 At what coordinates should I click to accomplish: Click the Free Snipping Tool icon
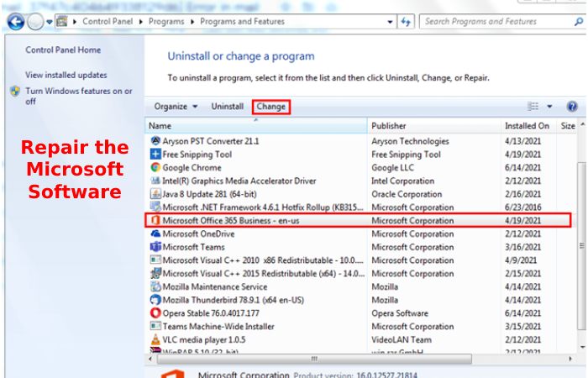click(155, 154)
